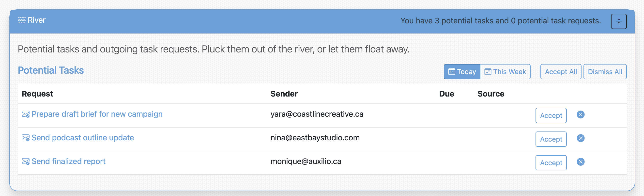Click Dismiss All button
The height and width of the screenshot is (196, 644).
[605, 72]
